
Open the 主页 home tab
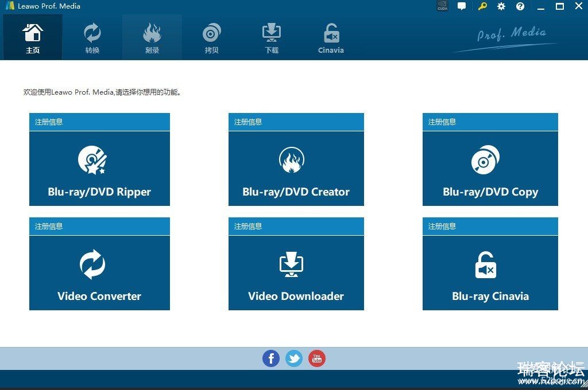[33, 37]
